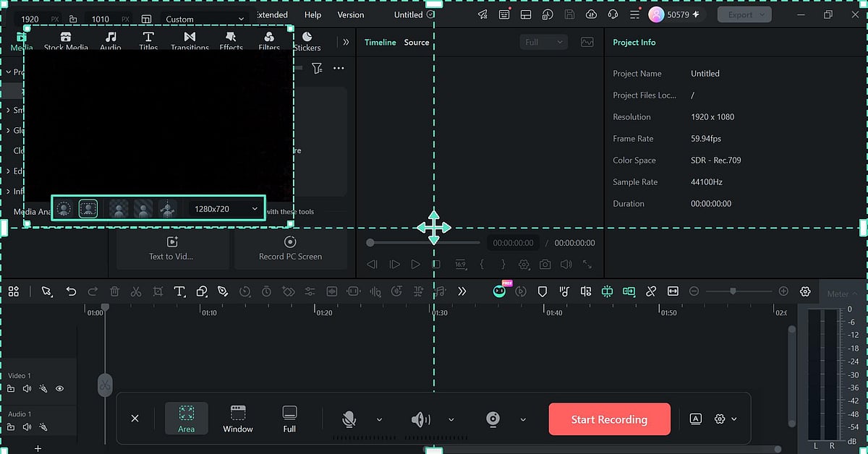Image resolution: width=868 pixels, height=454 pixels.
Task: Select circular webcam frame shape
Action: pyautogui.click(x=64, y=209)
